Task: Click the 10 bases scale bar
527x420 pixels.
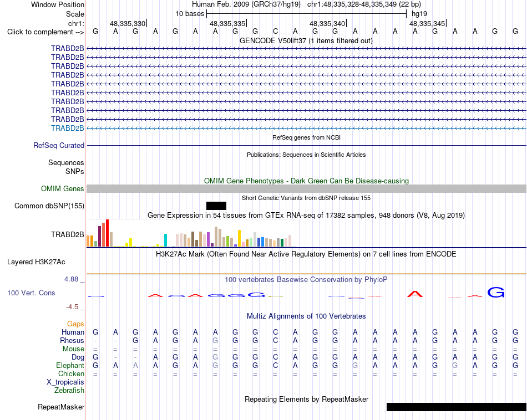Action: click(x=306, y=14)
